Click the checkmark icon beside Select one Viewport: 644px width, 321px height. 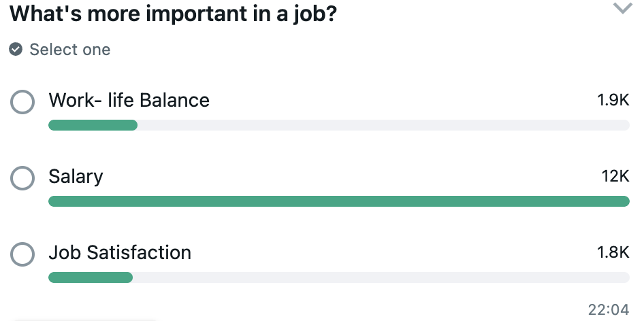pyautogui.click(x=16, y=50)
